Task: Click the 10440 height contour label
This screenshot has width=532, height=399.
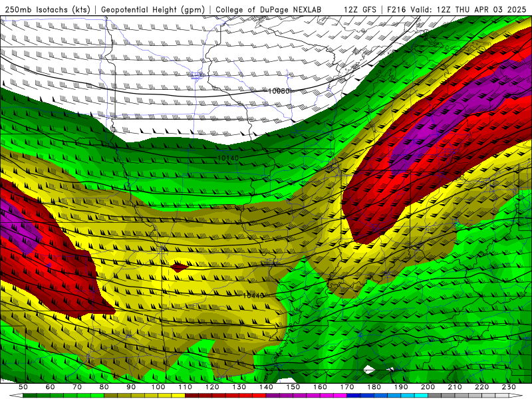Action: coord(253,296)
